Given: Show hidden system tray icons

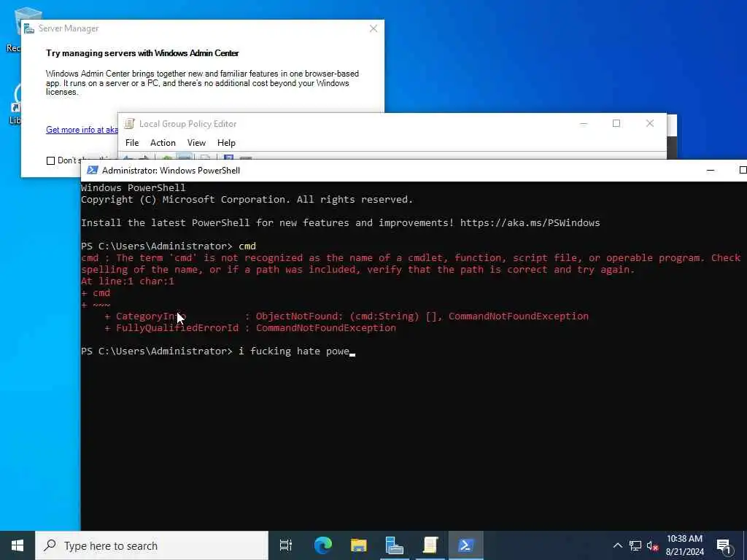Looking at the screenshot, I should 617,545.
